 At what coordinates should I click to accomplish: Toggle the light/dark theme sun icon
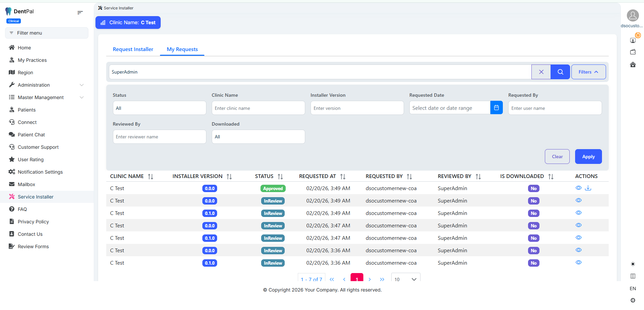point(633,264)
